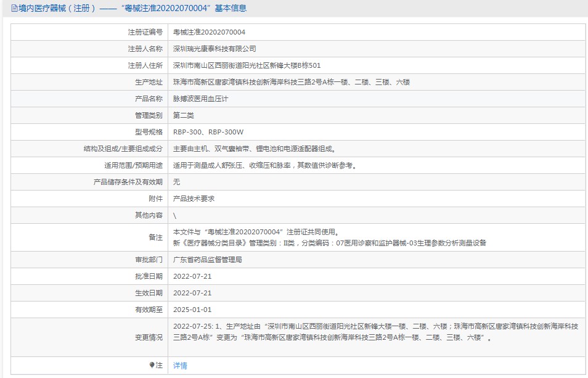Click the 型号规格 label

(149, 132)
